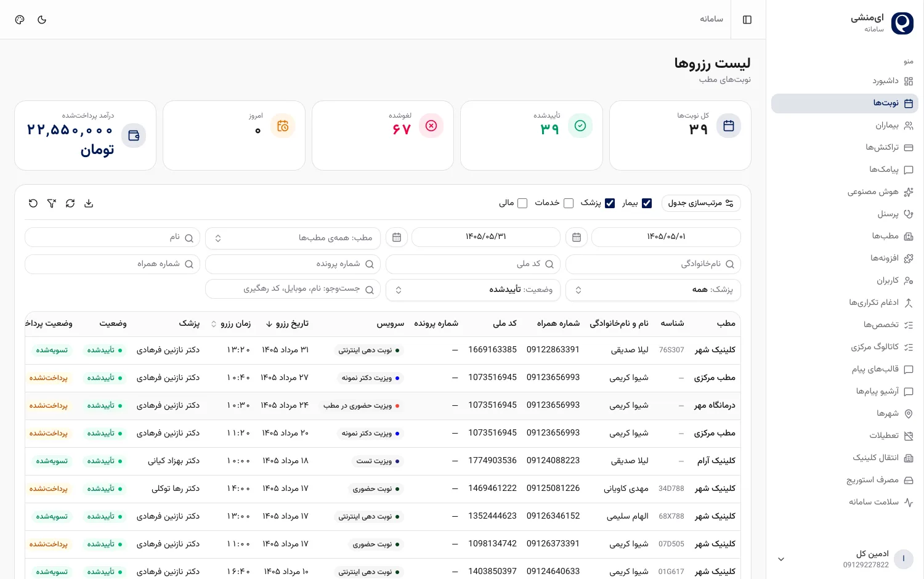Click دکتر رها توکلی doctor cell
The height and width of the screenshot is (579, 924).
pyautogui.click(x=176, y=488)
